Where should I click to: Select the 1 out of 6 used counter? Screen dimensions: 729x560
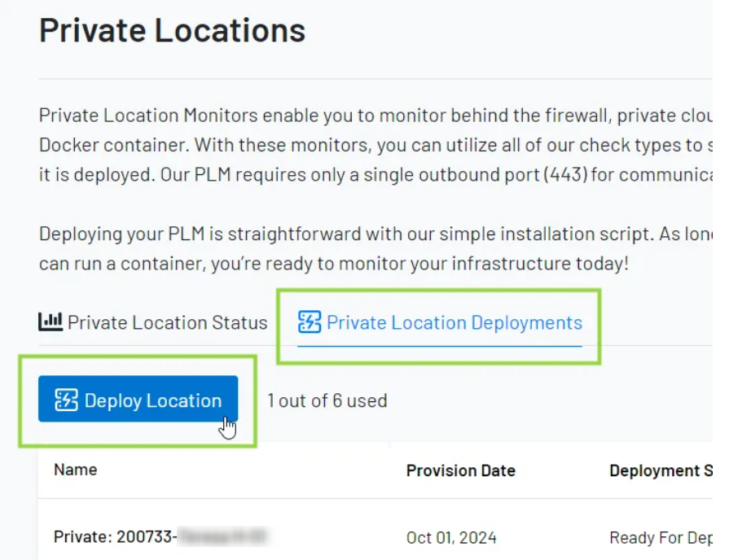click(327, 400)
